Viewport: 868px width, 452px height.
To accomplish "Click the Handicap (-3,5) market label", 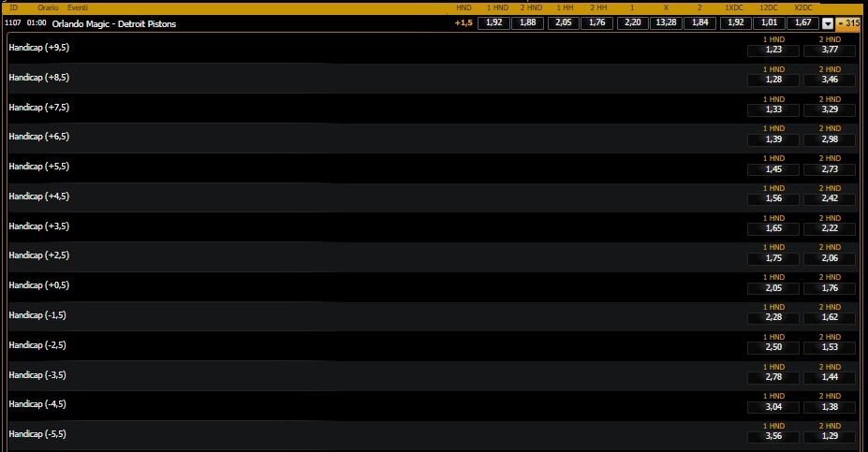I will pos(37,375).
